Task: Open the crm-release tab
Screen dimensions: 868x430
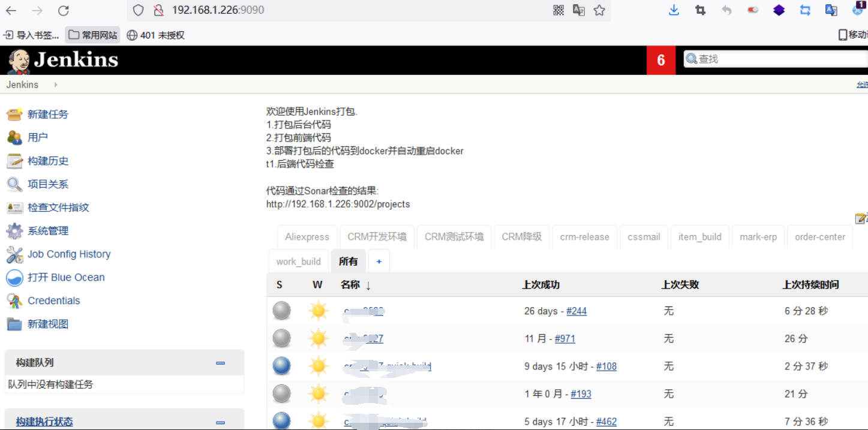Action: pyautogui.click(x=584, y=237)
